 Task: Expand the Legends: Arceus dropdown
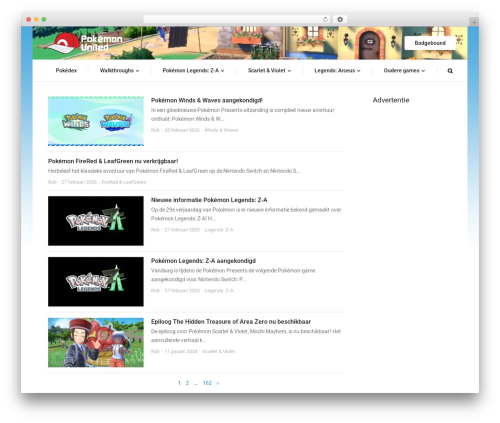(337, 70)
